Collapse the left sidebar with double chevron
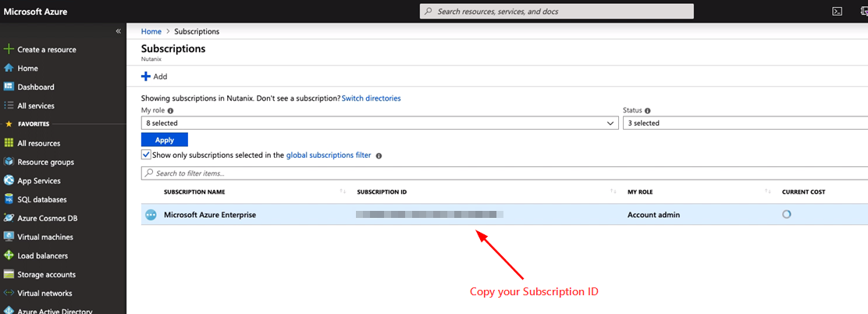 [118, 31]
